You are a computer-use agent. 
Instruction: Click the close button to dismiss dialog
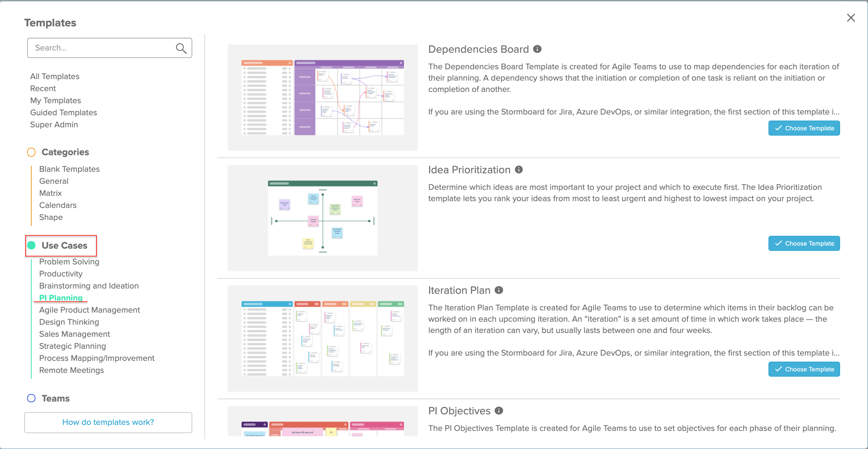(851, 17)
